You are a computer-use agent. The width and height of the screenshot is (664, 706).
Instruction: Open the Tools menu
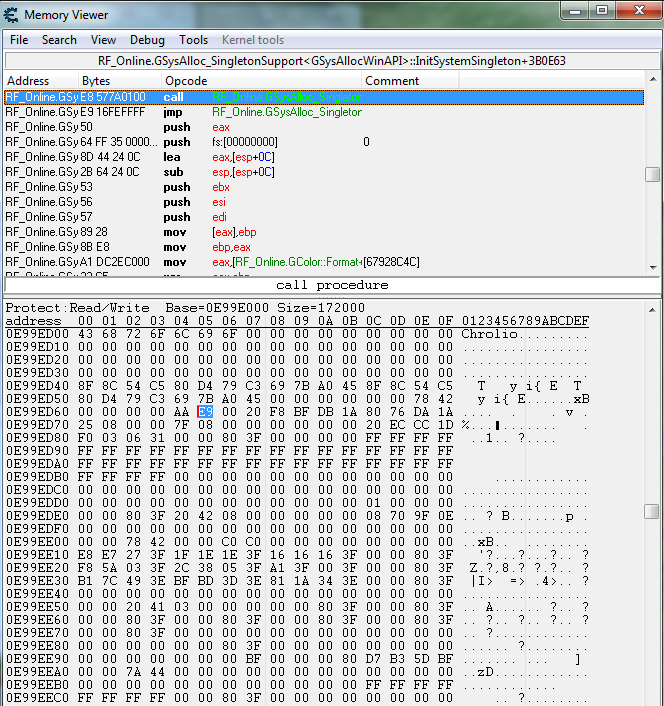[194, 40]
